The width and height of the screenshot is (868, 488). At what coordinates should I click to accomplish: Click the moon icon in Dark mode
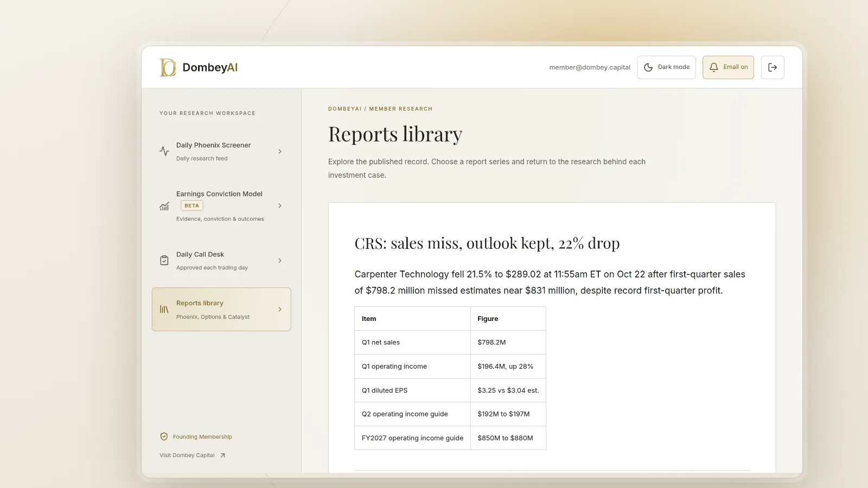648,67
